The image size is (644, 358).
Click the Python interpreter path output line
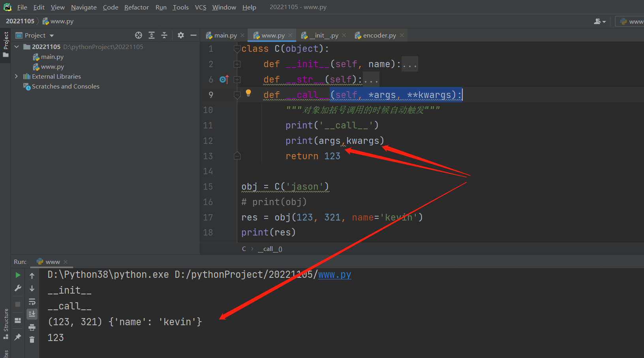point(199,275)
